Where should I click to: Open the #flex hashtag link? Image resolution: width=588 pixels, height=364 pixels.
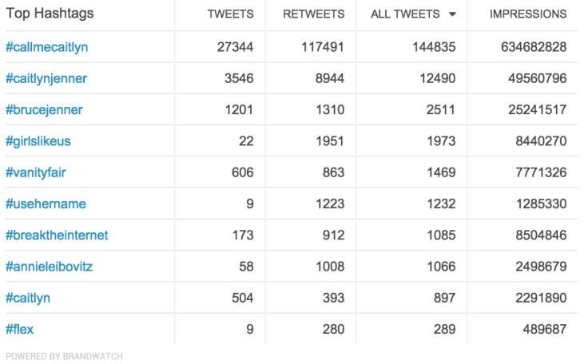tap(19, 330)
